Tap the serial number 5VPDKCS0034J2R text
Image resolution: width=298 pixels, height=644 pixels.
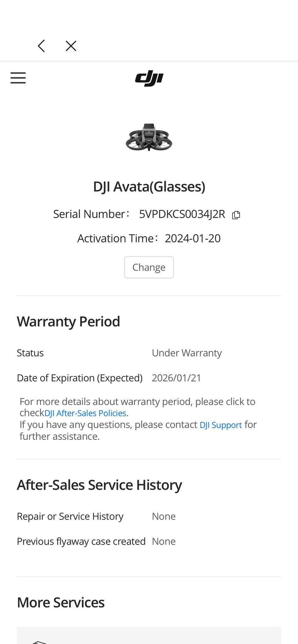(182, 214)
